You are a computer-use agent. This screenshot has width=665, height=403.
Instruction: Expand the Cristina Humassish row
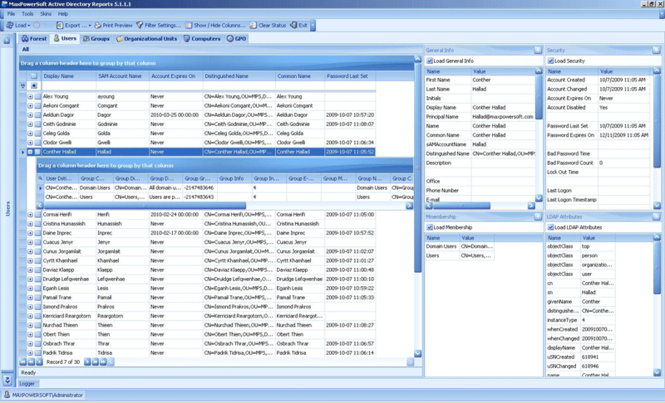[30, 224]
